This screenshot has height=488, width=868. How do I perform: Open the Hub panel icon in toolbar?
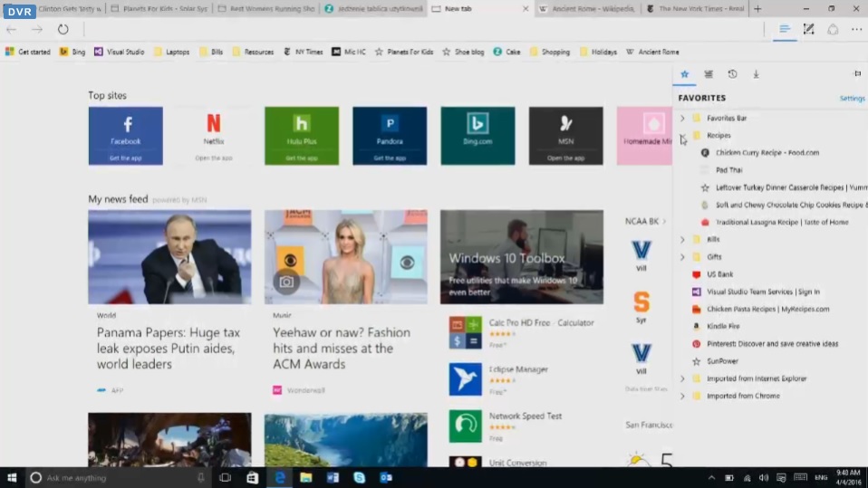coord(785,29)
